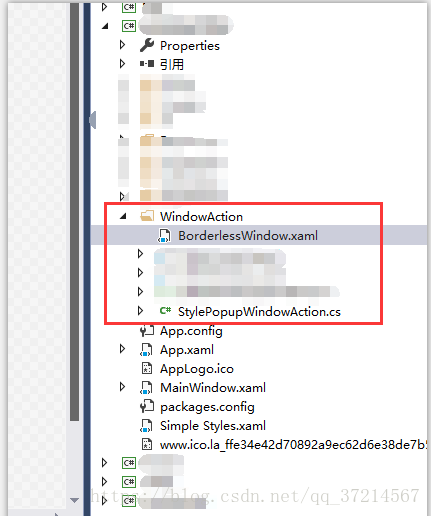Expand StylePopupWindowAction.cs node
Screen dimensions: 431x516
pyautogui.click(x=140, y=311)
